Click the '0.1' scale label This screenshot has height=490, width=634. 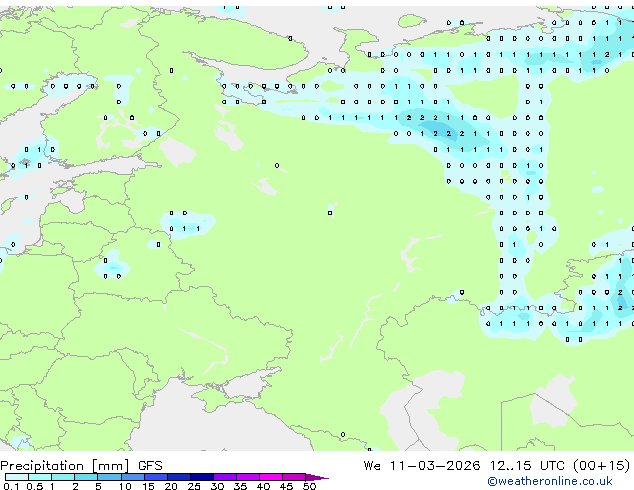(x=11, y=486)
